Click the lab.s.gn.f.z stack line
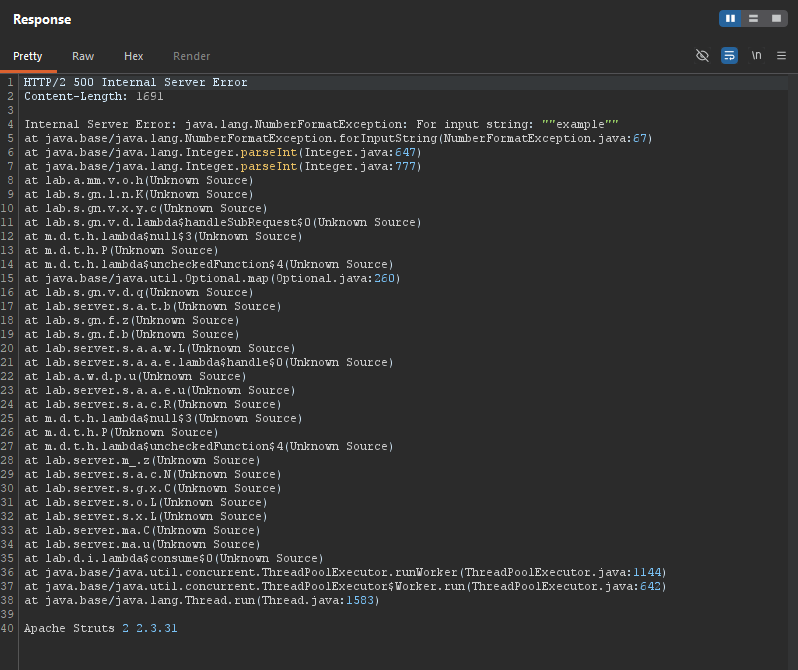 (x=131, y=320)
